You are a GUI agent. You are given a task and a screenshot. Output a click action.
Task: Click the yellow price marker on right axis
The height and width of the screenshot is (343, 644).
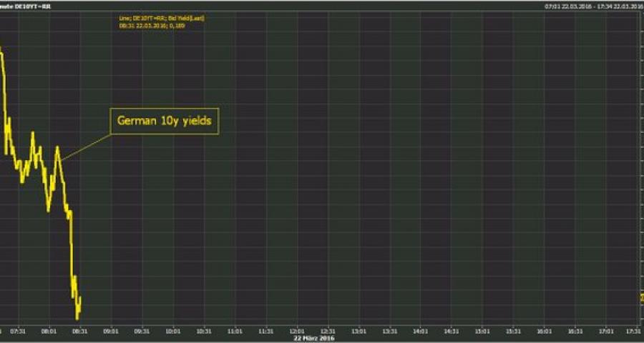(640, 297)
